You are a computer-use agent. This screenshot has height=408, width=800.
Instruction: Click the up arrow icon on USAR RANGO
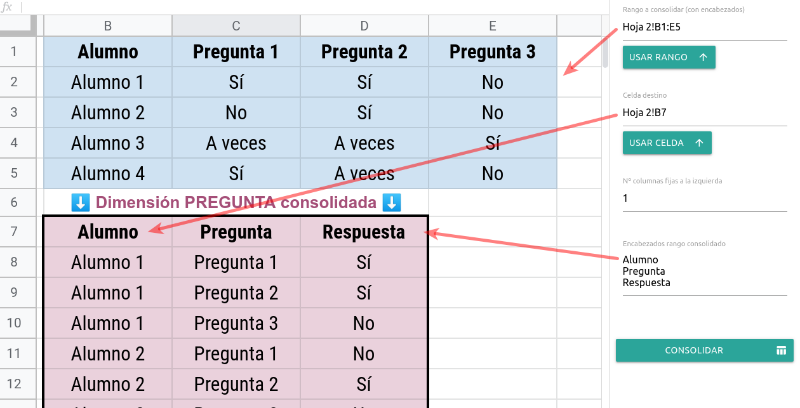pyautogui.click(x=703, y=57)
